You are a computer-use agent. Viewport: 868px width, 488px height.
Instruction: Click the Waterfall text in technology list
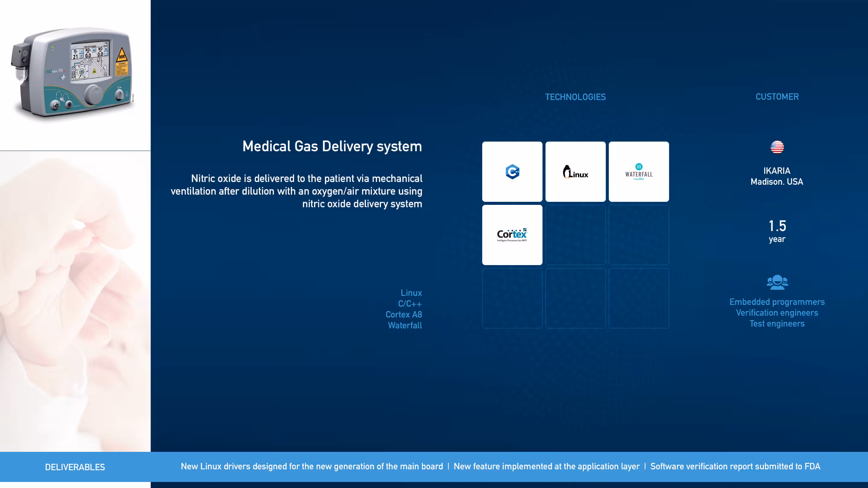(405, 325)
